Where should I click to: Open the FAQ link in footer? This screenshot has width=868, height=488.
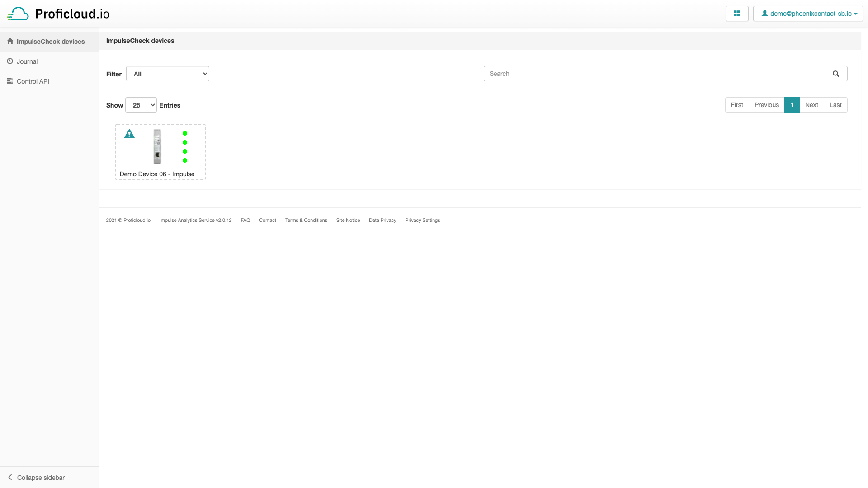click(x=245, y=220)
